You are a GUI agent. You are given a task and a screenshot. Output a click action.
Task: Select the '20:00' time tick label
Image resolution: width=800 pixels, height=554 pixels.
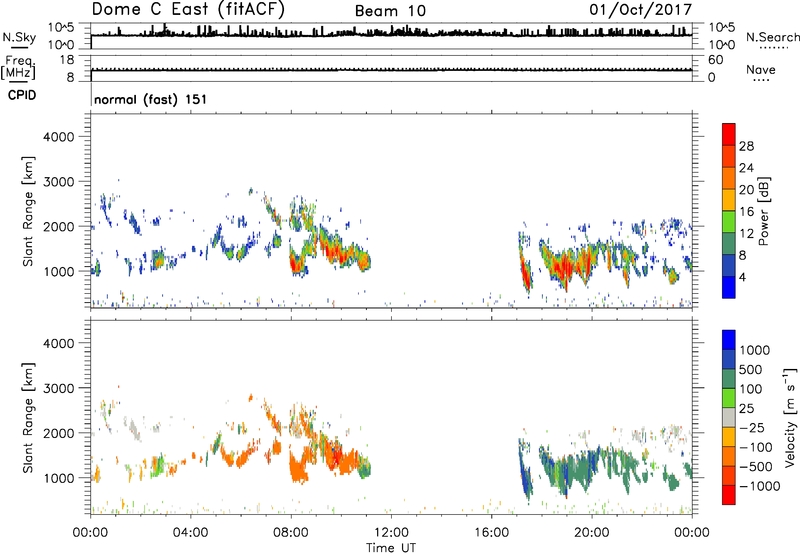click(591, 533)
